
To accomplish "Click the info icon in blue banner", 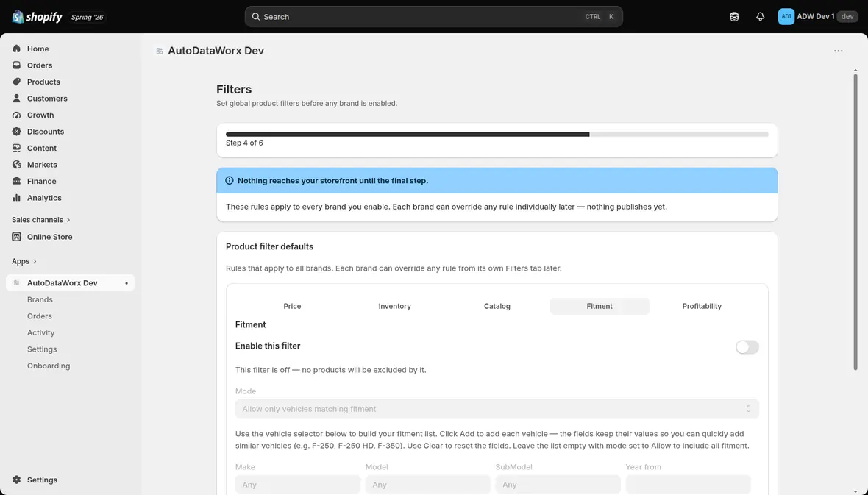I will click(230, 180).
